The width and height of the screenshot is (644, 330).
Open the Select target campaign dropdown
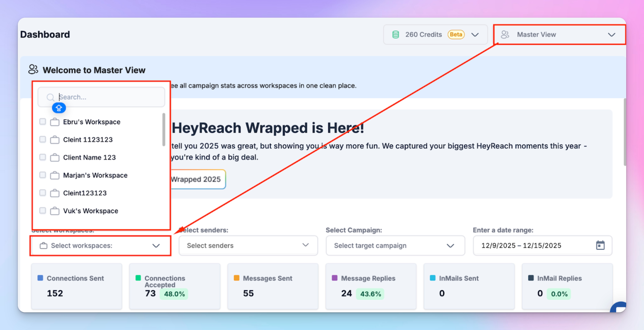pos(395,245)
